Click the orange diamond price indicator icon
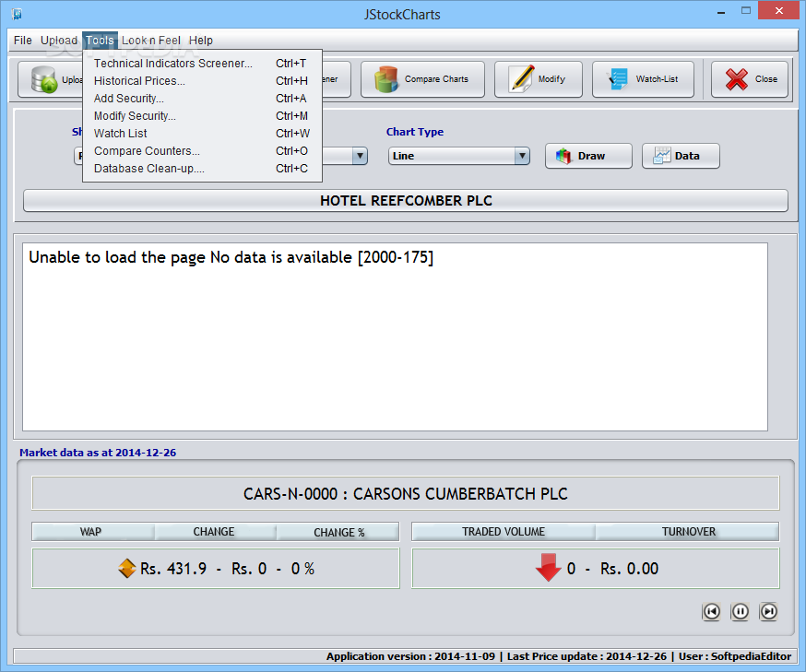 coord(127,568)
